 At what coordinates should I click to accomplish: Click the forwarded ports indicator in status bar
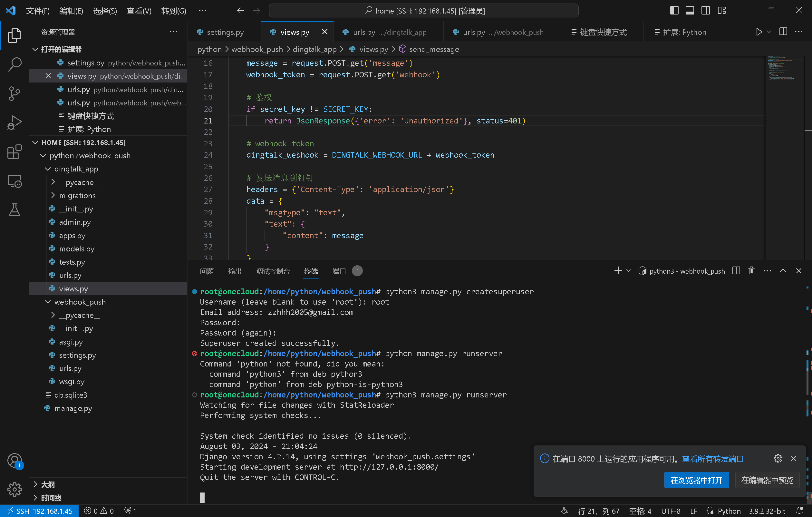click(x=130, y=511)
